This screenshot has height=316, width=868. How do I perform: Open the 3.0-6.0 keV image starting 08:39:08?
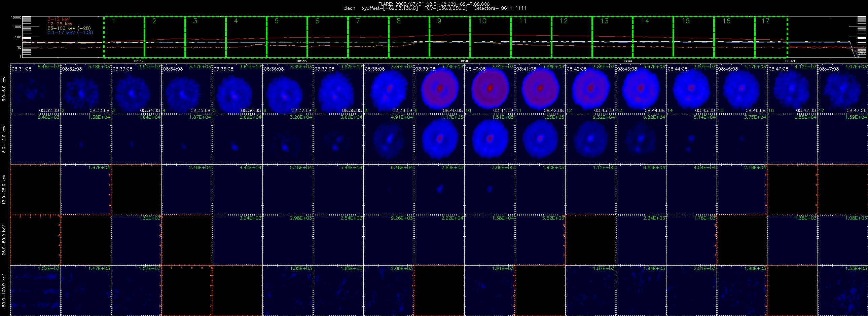[439, 88]
